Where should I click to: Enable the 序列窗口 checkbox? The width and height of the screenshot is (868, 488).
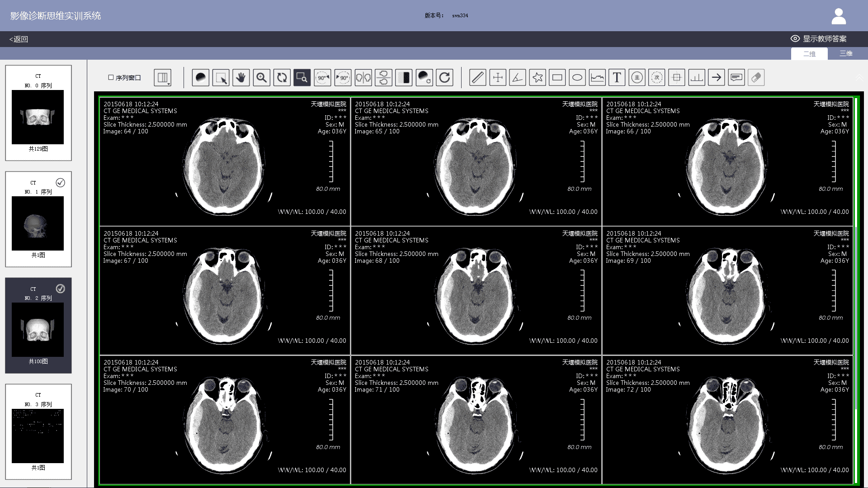click(110, 77)
